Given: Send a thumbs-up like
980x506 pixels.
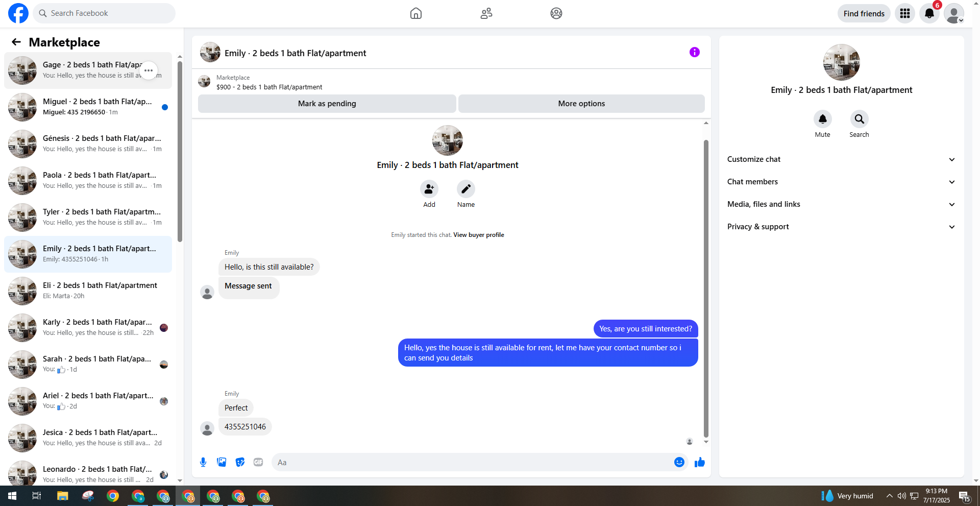Looking at the screenshot, I should click(x=700, y=462).
